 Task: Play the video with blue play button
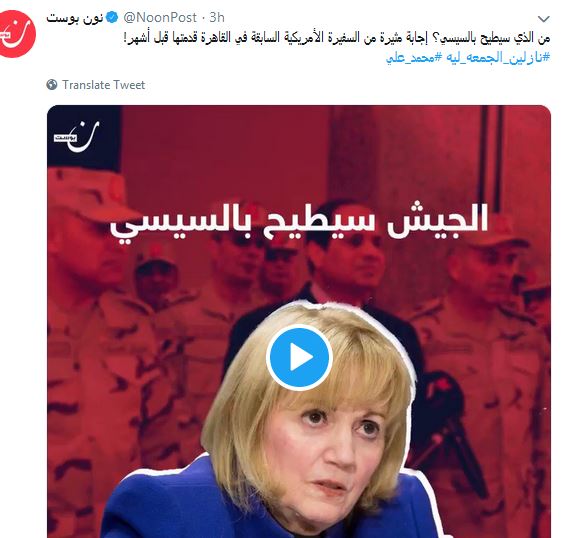[299, 357]
